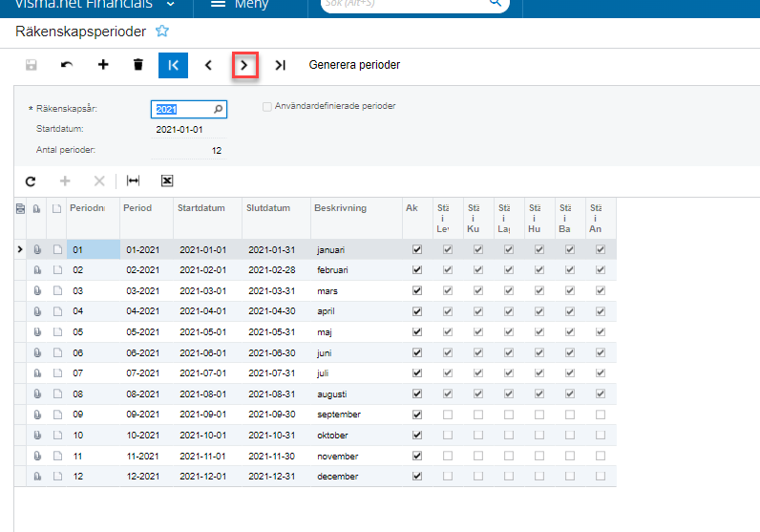Jump to last record icon

click(280, 65)
